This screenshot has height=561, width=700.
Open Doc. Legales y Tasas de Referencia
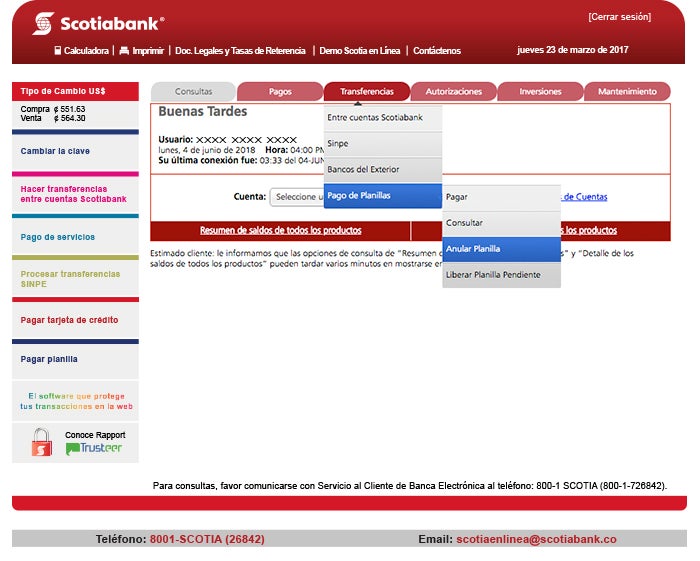pyautogui.click(x=240, y=50)
